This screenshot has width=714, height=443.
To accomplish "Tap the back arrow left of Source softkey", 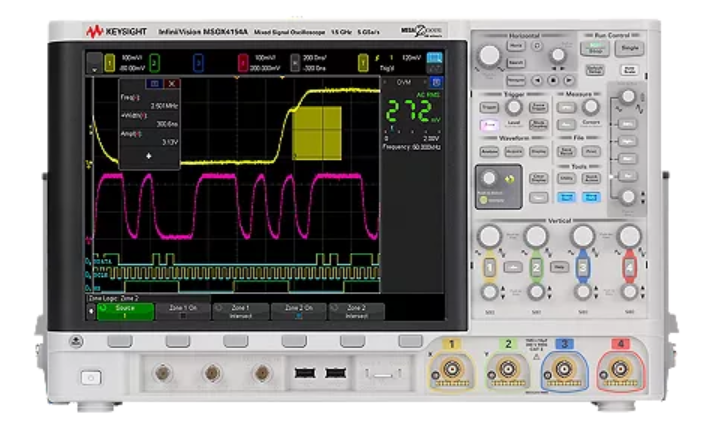I will tap(91, 311).
